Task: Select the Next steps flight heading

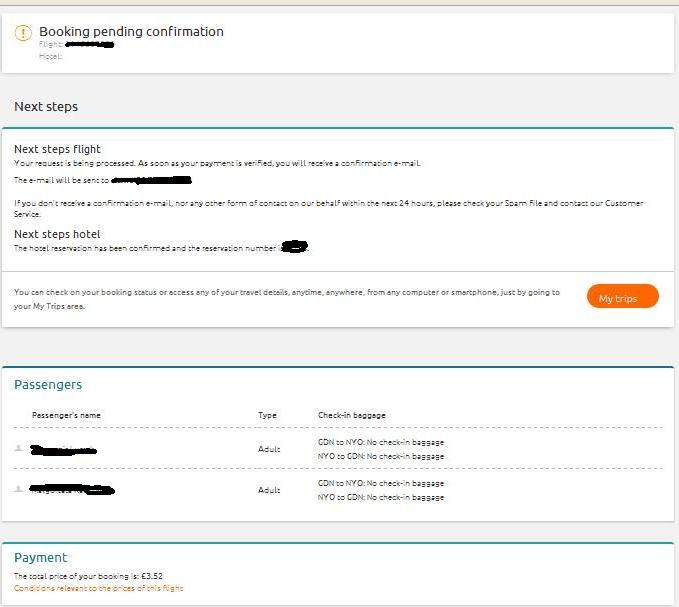Action: click(x=57, y=149)
